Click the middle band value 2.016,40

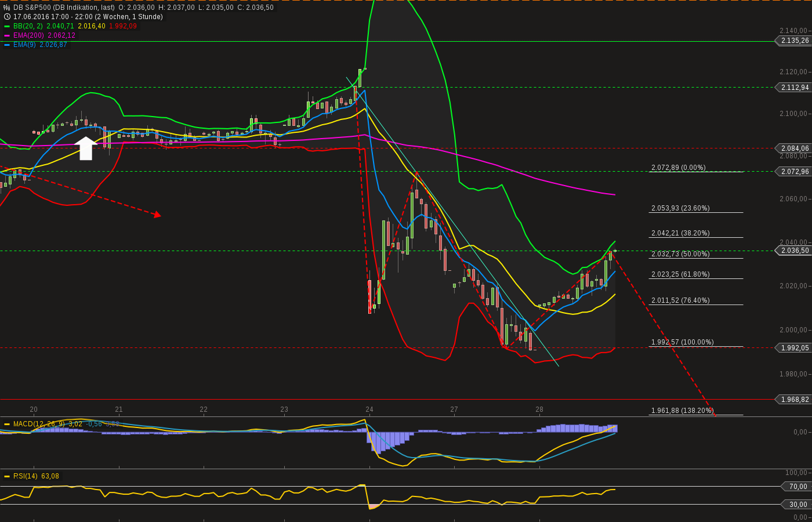92,26
